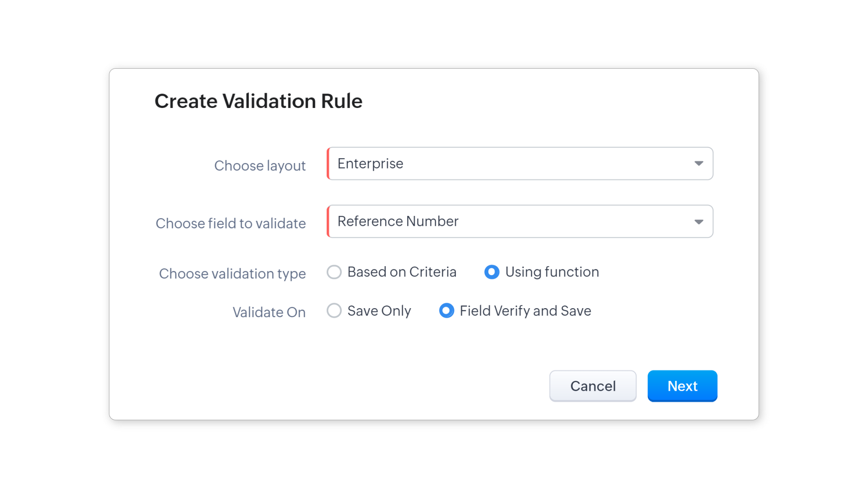Click the 'Choose field to validate' label

(x=231, y=224)
